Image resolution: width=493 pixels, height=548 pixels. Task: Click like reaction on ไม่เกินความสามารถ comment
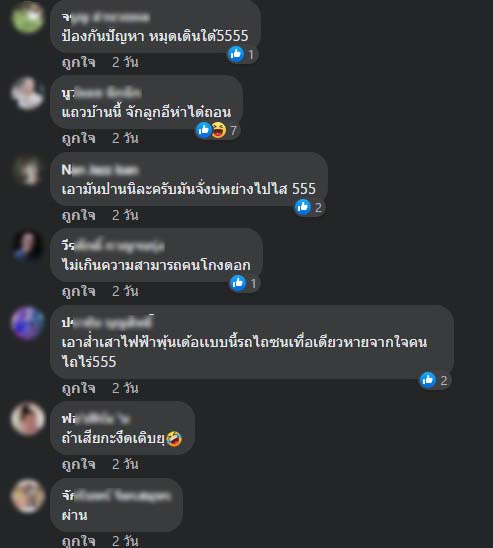click(x=238, y=283)
